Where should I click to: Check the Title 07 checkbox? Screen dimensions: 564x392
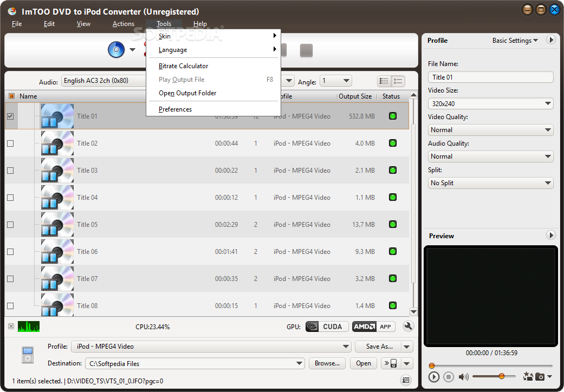coord(10,279)
